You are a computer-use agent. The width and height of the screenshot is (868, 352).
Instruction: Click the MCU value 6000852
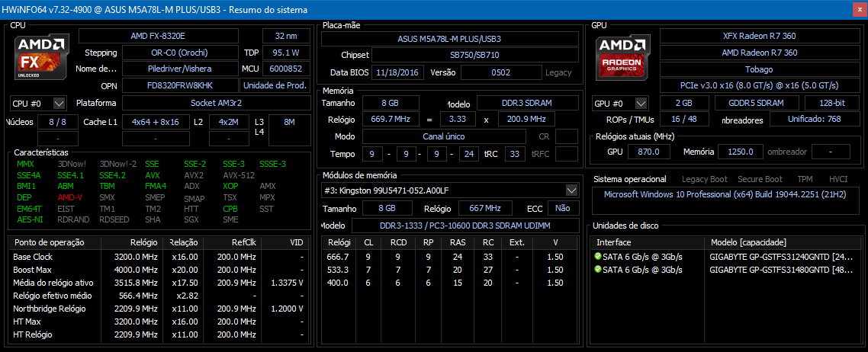[x=286, y=69]
